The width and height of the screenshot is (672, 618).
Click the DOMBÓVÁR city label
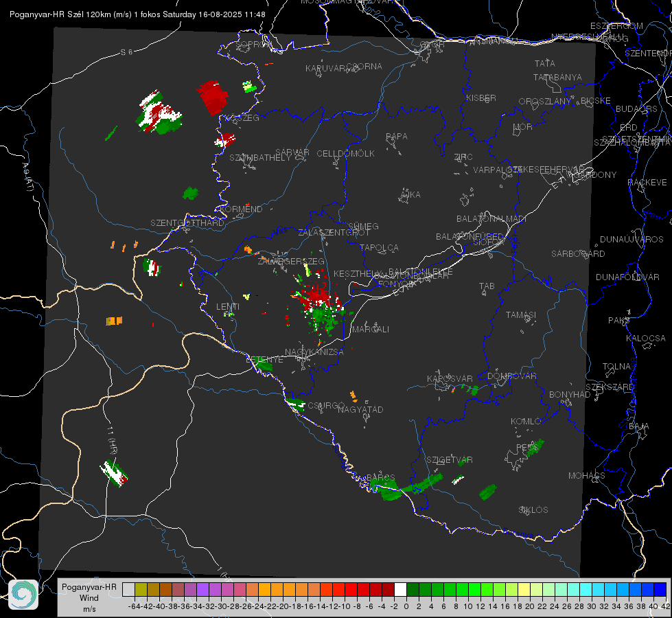click(x=512, y=376)
